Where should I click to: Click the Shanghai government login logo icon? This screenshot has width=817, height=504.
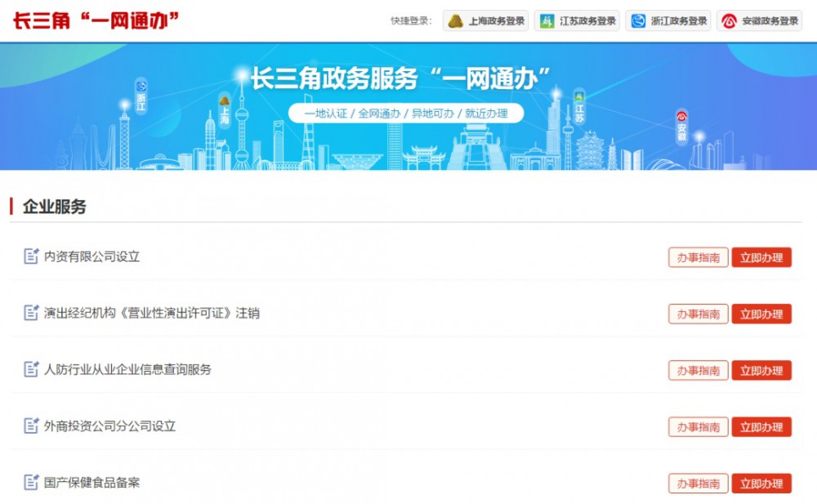455,21
